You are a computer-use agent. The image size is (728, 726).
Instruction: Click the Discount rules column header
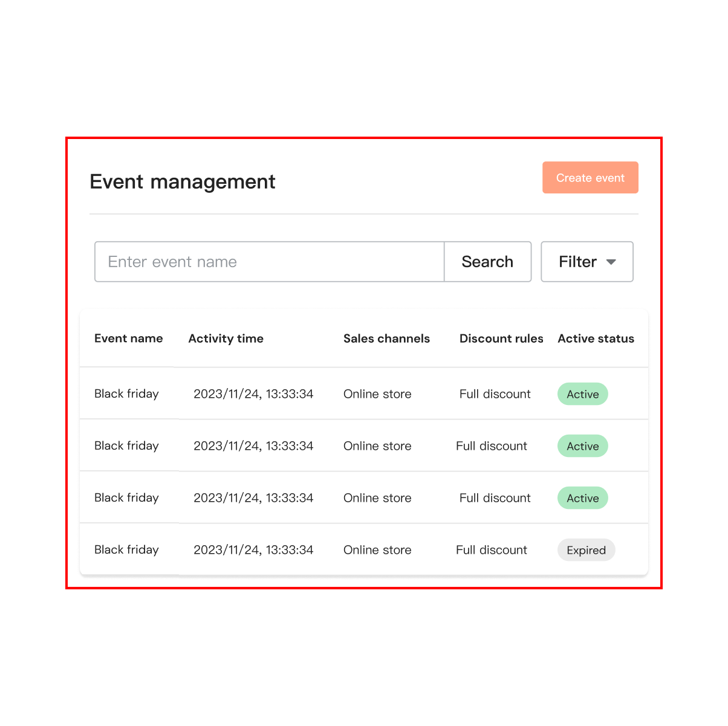501,339
